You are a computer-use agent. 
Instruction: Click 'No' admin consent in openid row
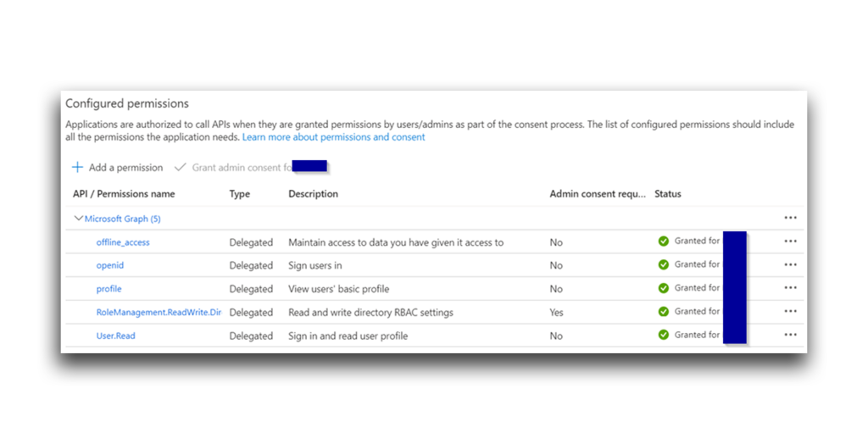(556, 265)
